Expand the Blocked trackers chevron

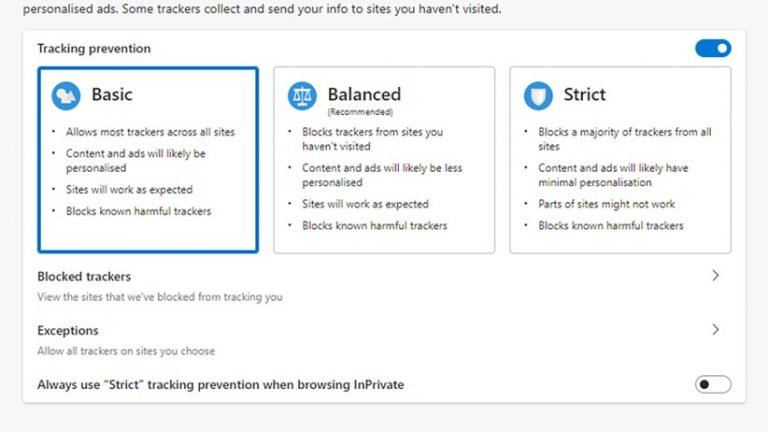point(715,276)
